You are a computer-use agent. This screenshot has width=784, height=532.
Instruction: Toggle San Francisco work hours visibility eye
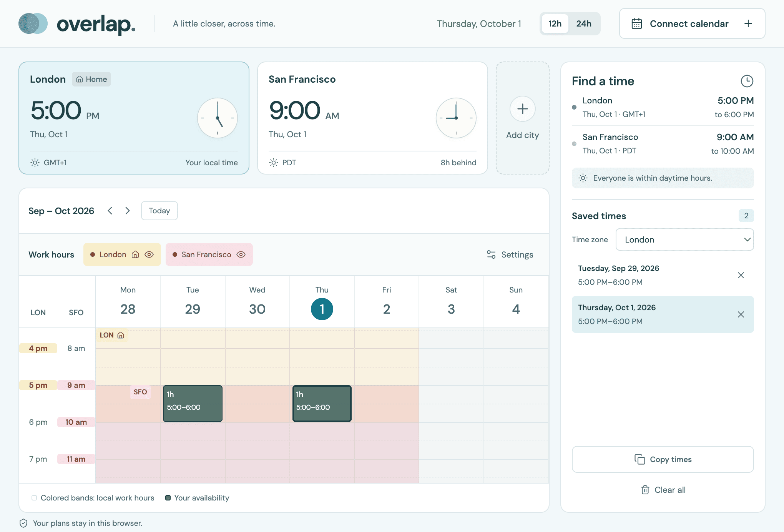(241, 254)
